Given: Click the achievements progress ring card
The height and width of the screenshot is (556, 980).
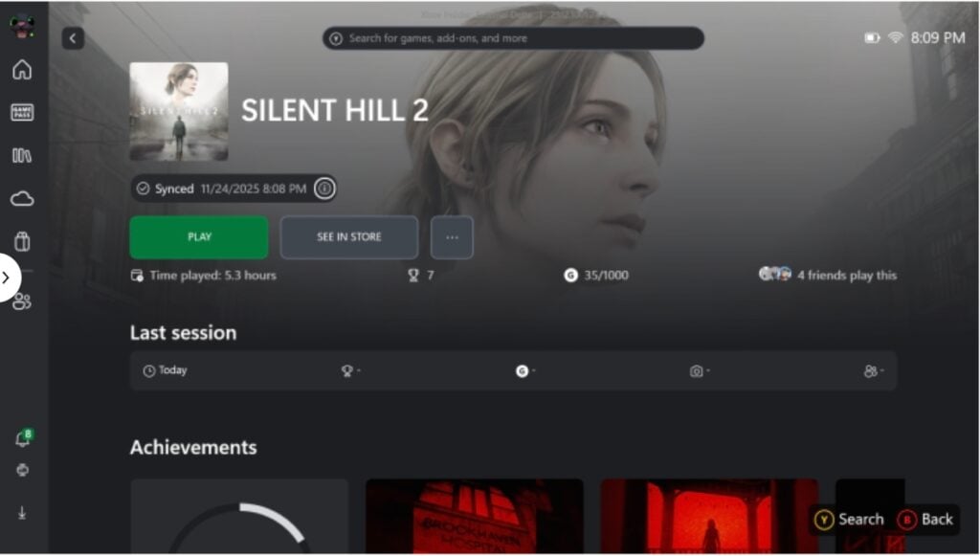Looking at the screenshot, I should [x=239, y=516].
